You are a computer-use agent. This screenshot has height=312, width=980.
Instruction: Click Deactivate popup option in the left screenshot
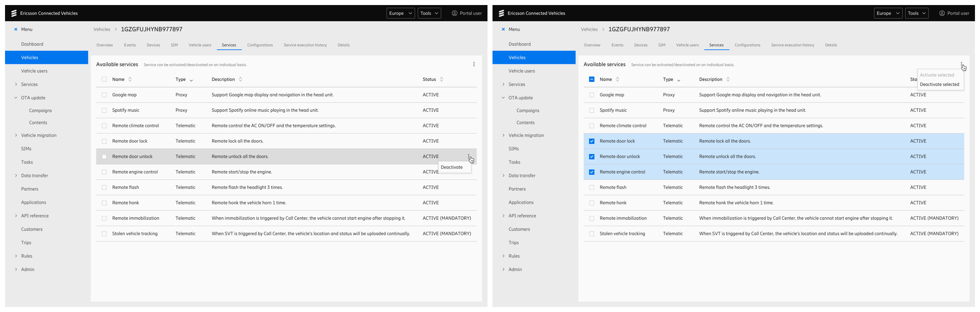pos(452,167)
